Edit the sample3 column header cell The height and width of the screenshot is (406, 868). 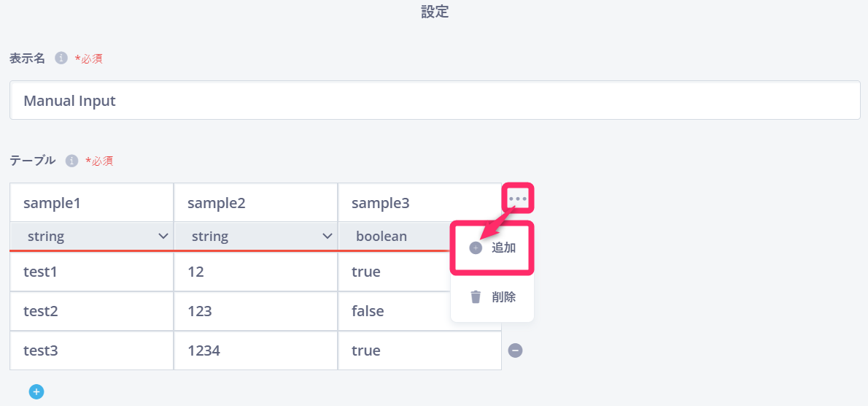pos(419,203)
